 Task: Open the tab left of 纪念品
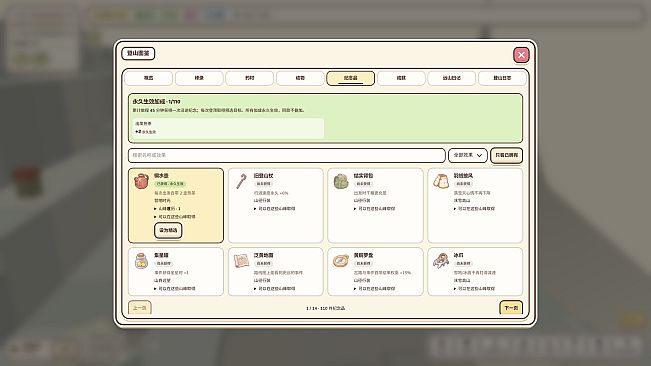300,78
